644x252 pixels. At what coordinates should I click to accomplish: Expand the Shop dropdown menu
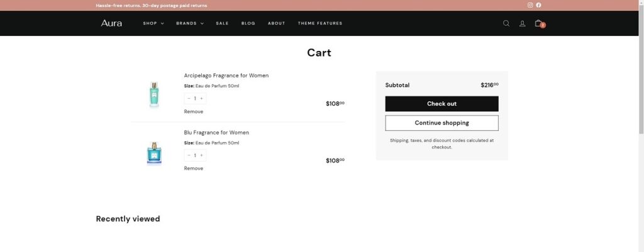pyautogui.click(x=153, y=23)
